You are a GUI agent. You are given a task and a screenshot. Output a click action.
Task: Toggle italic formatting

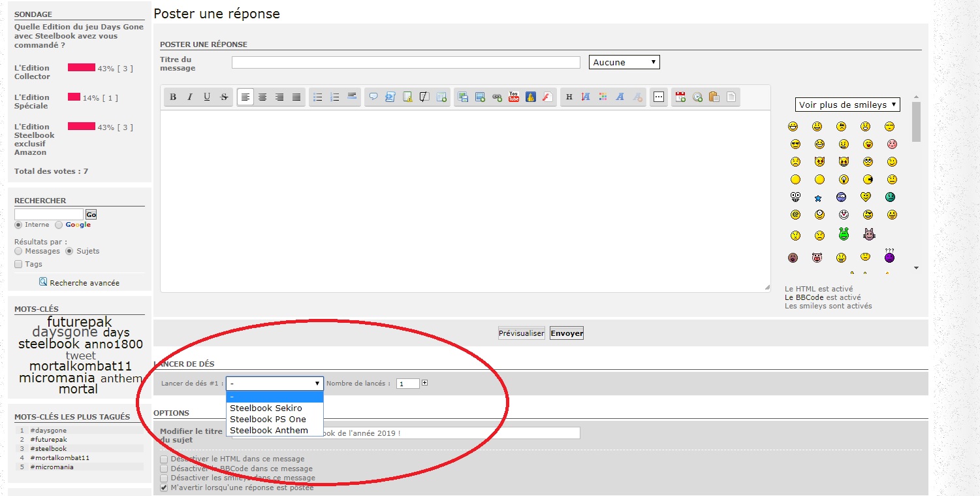point(190,97)
